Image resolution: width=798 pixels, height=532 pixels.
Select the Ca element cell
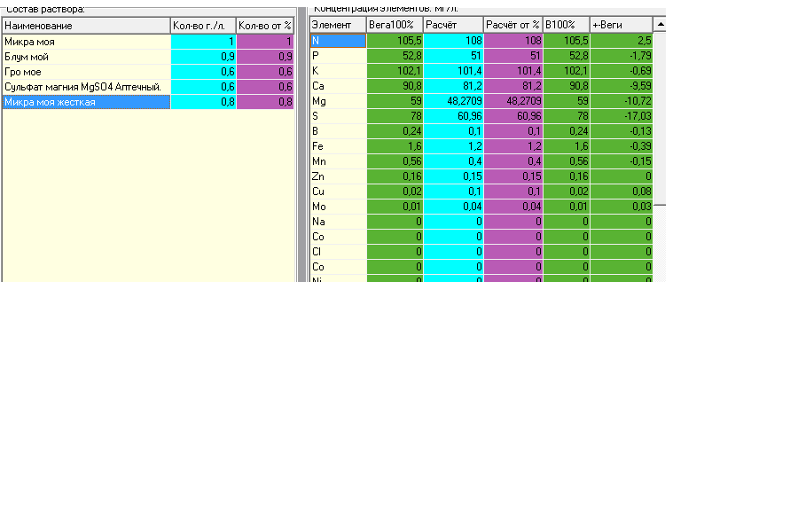tap(338, 86)
